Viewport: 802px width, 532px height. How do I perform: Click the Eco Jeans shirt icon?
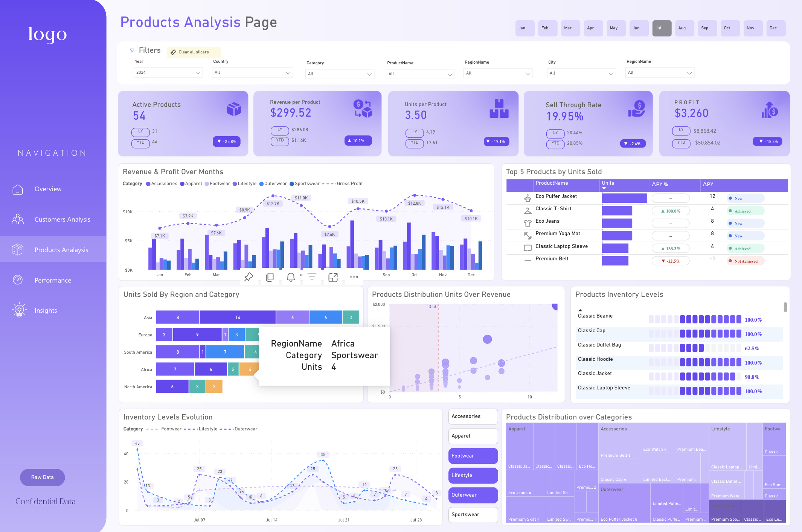528,223
